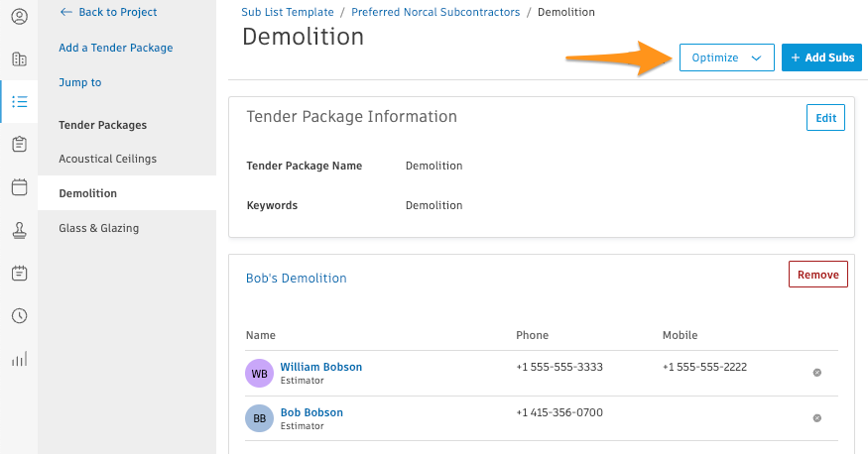Click the Add Subs button
The width and height of the screenshot is (868, 454).
click(821, 57)
